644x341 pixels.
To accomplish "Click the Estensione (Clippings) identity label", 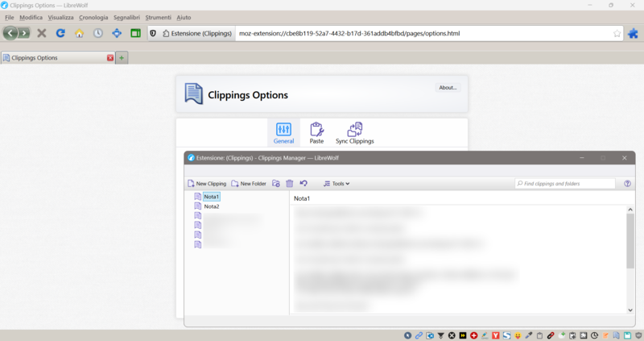I will click(197, 33).
